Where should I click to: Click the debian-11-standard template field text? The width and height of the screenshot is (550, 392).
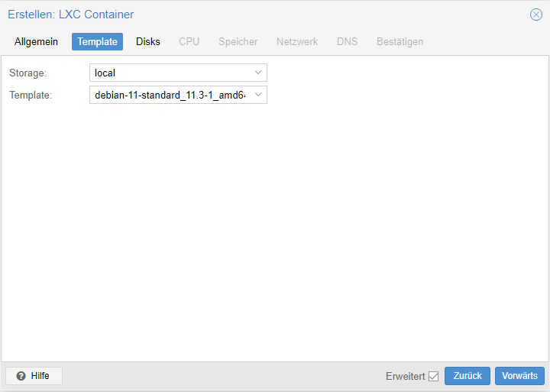point(170,95)
